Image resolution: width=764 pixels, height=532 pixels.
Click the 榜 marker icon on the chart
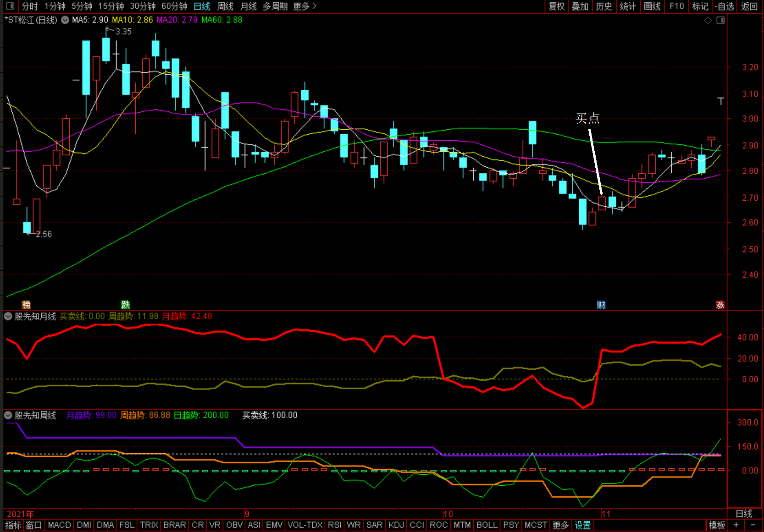(26, 305)
